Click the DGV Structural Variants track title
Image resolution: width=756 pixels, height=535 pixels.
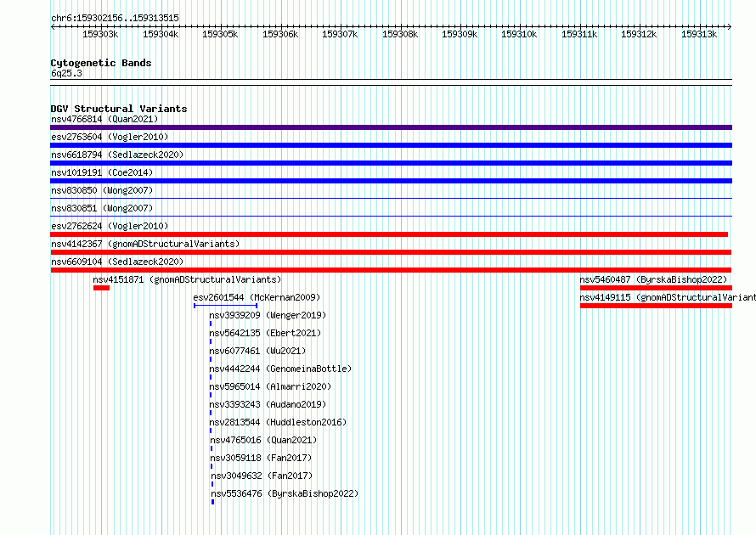pyautogui.click(x=119, y=109)
